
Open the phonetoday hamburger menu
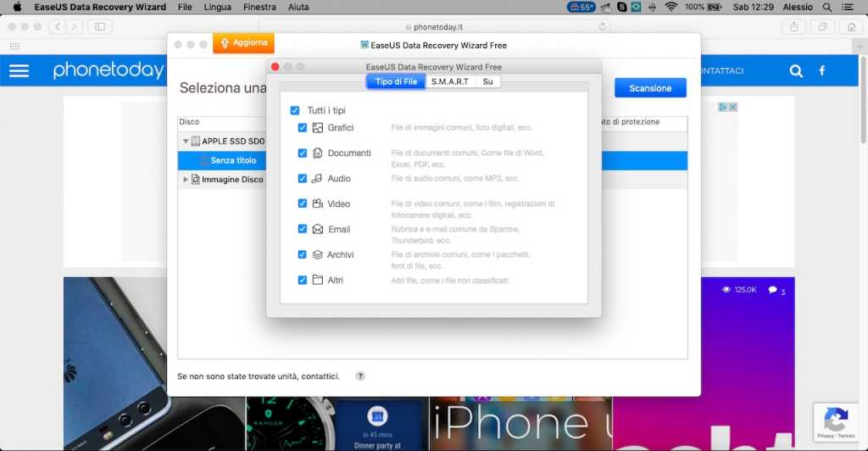[19, 71]
